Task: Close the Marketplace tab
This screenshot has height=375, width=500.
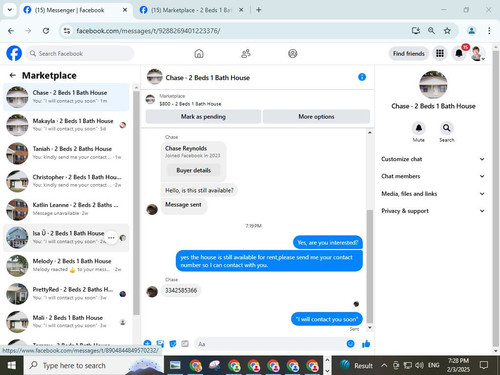Action: coord(241,10)
